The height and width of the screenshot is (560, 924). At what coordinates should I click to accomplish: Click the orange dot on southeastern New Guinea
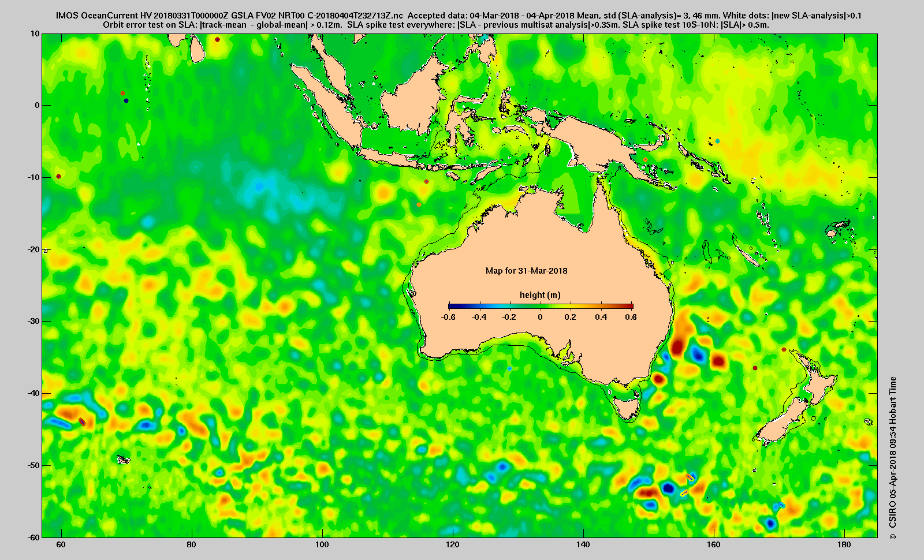(645, 159)
